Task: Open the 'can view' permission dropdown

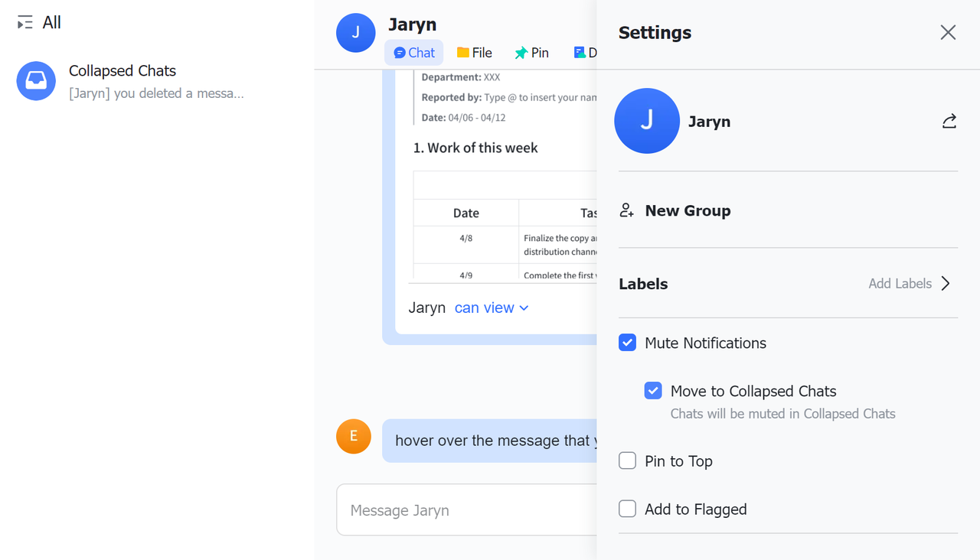Action: click(x=492, y=308)
